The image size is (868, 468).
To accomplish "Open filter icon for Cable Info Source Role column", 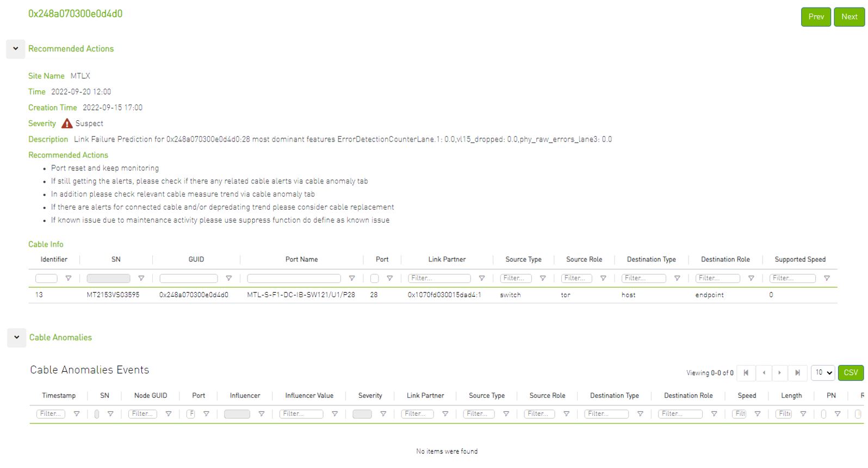I will coord(603,279).
